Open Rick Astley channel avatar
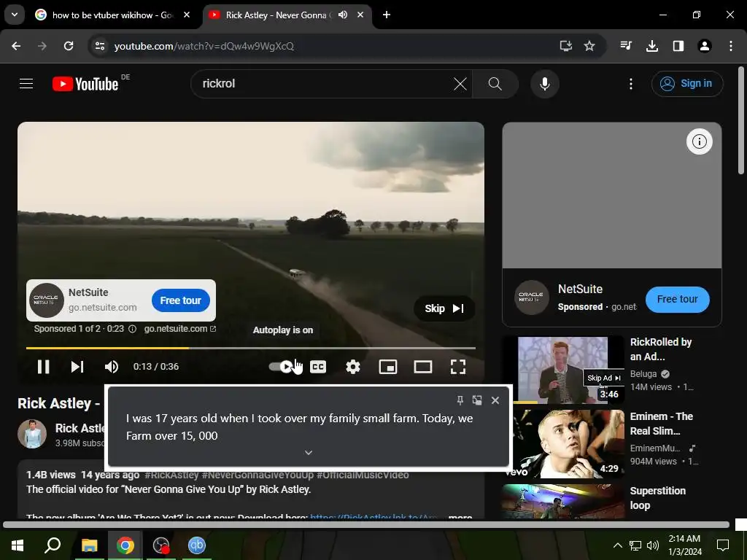 click(x=32, y=434)
